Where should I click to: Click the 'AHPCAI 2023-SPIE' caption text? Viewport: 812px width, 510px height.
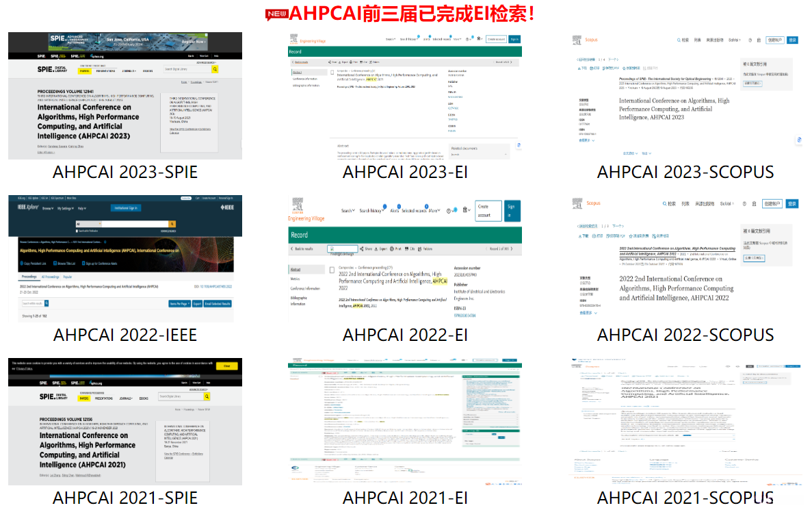pyautogui.click(x=125, y=172)
